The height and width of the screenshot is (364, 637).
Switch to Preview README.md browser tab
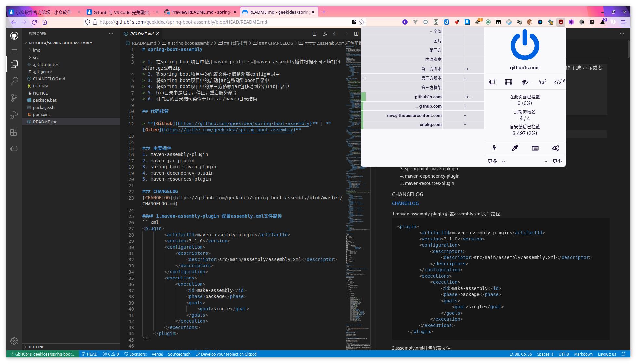[x=201, y=12]
